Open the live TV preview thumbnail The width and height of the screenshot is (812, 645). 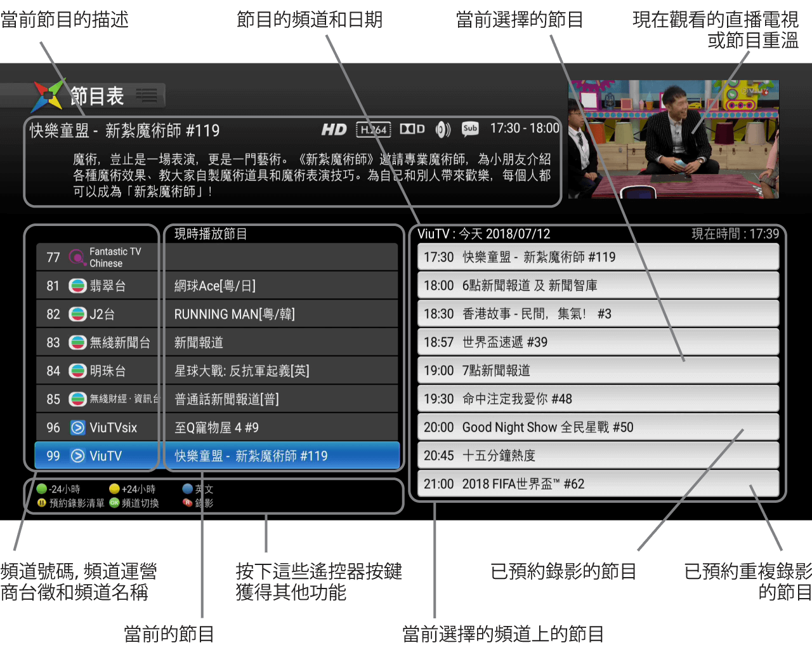click(x=673, y=139)
